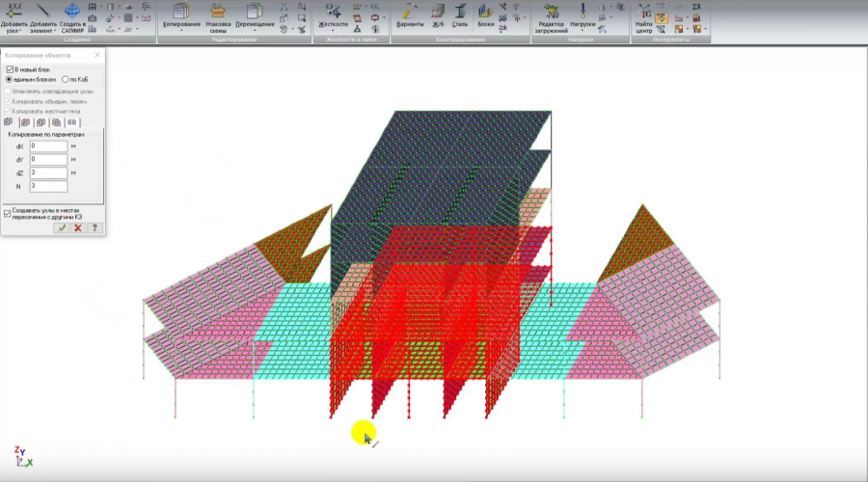
Task: Open the Редактор загружений
Action: coord(552,12)
